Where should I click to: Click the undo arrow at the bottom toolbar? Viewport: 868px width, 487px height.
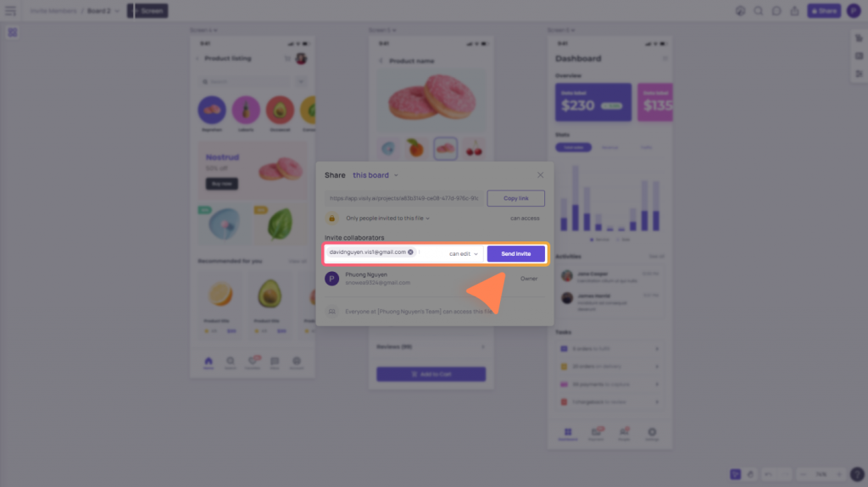768,474
